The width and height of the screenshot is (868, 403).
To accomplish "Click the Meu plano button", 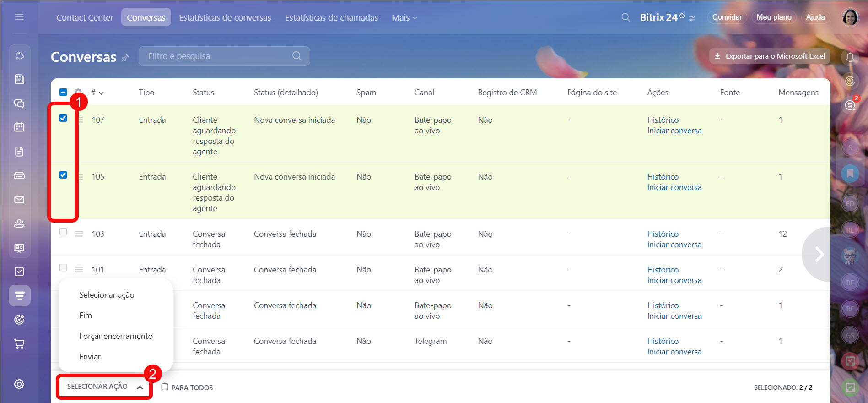I will pyautogui.click(x=774, y=17).
